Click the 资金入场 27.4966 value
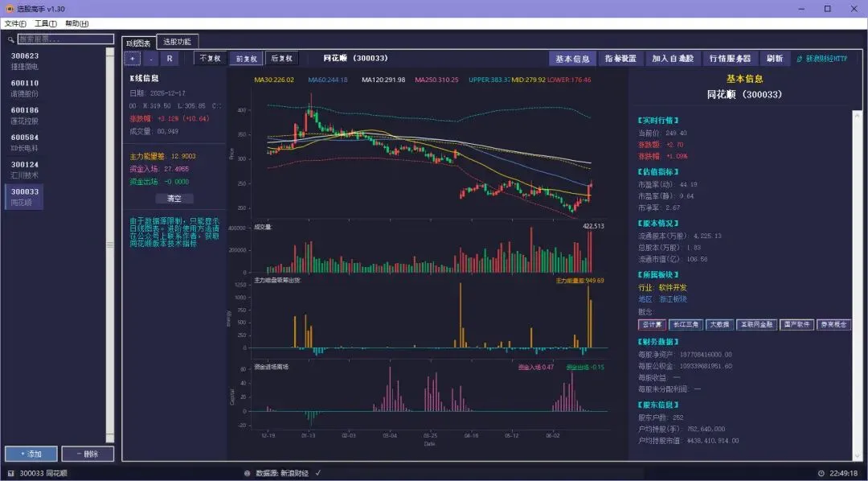Image resolution: width=868 pixels, height=481 pixels. (x=176, y=169)
